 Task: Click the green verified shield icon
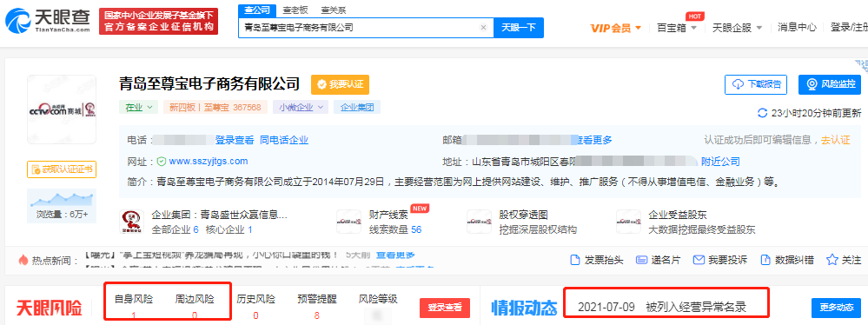[x=161, y=162]
